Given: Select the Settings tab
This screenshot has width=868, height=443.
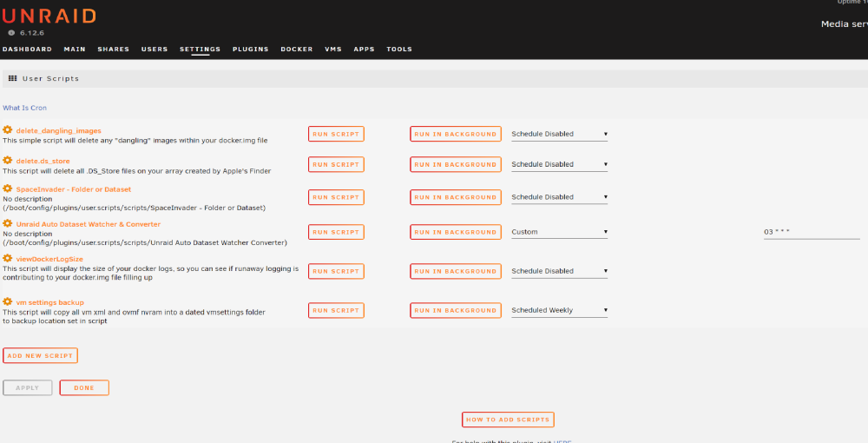Looking at the screenshot, I should [200, 50].
